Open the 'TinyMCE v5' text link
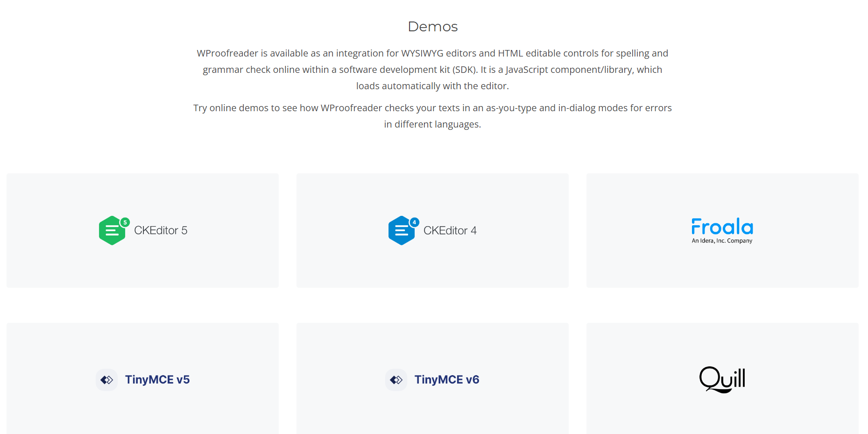The height and width of the screenshot is (434, 868). tap(157, 379)
